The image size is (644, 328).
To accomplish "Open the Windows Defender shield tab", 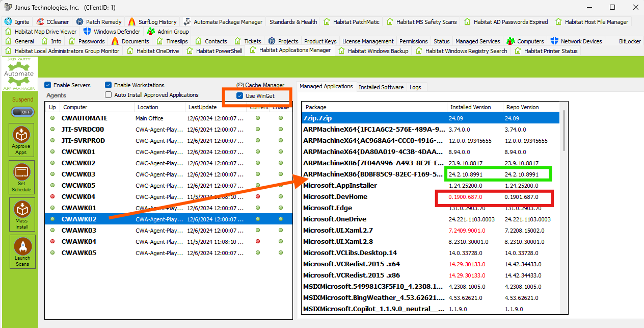I will [87, 32].
